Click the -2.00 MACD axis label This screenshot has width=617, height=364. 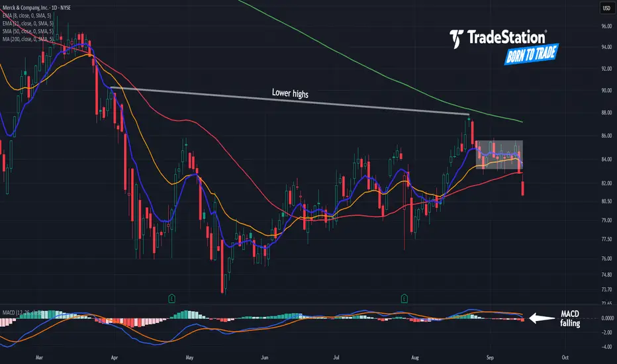pos(606,332)
